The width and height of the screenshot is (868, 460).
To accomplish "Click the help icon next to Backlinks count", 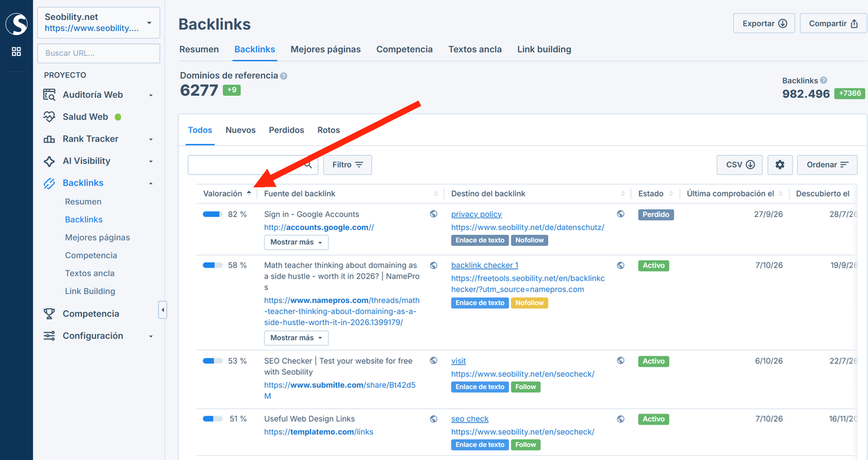I will tap(824, 81).
